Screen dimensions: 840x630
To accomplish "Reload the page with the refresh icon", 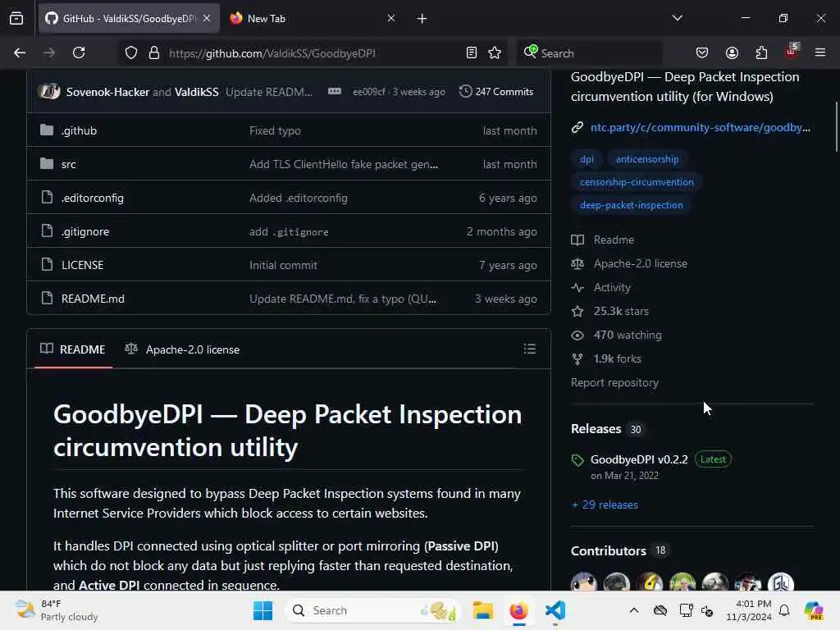I will (79, 52).
